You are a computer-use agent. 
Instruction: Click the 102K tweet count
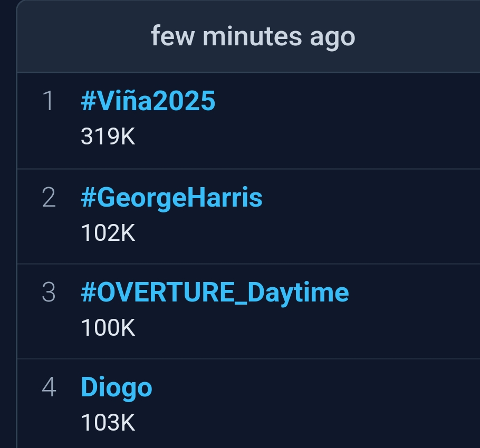click(108, 233)
